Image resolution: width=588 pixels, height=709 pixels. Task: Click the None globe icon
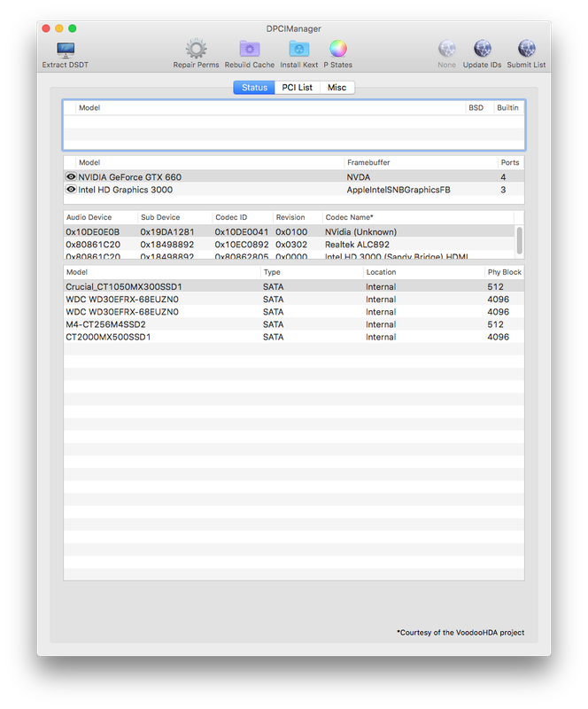point(446,49)
